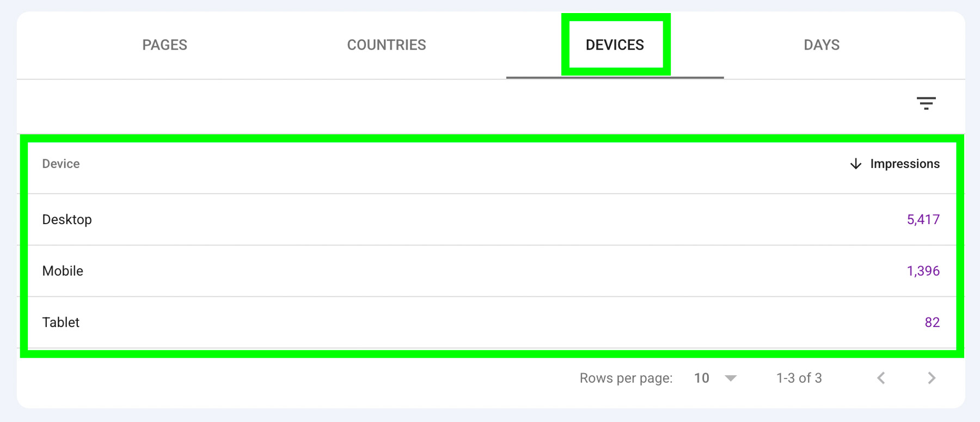Open the Devices tab
This screenshot has height=422, width=980.
[615, 45]
